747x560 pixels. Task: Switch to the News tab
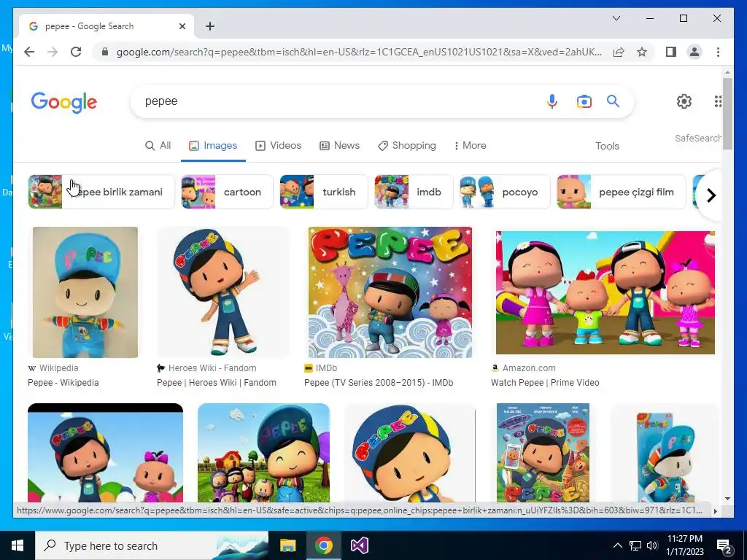(339, 145)
